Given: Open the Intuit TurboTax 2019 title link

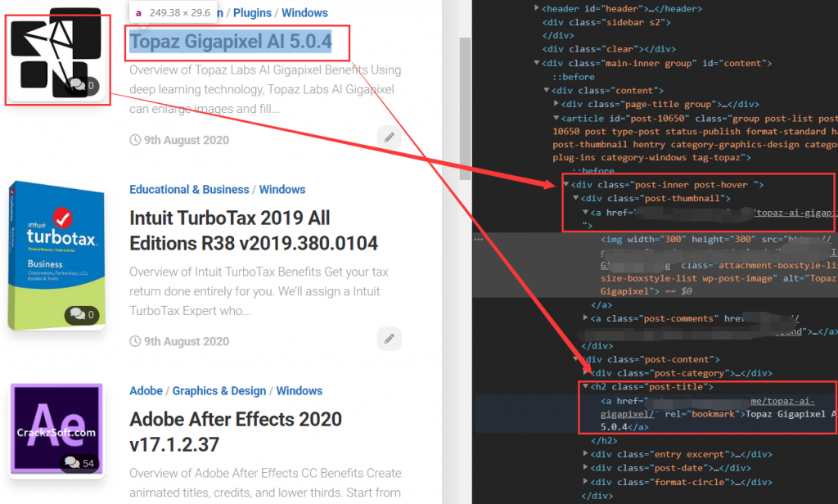Looking at the screenshot, I should (254, 231).
